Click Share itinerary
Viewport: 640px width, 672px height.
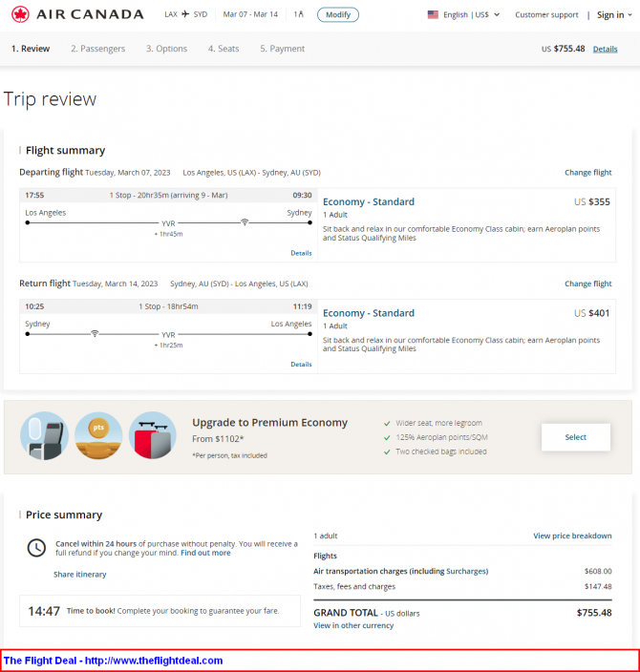tap(80, 575)
